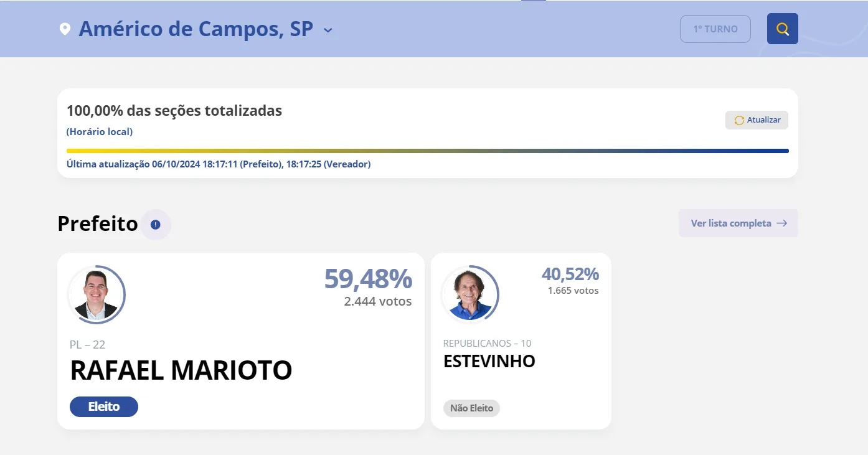Screen dimensions: 868x455
Task: Open Estevinho's candidate photo
Action: click(x=470, y=294)
